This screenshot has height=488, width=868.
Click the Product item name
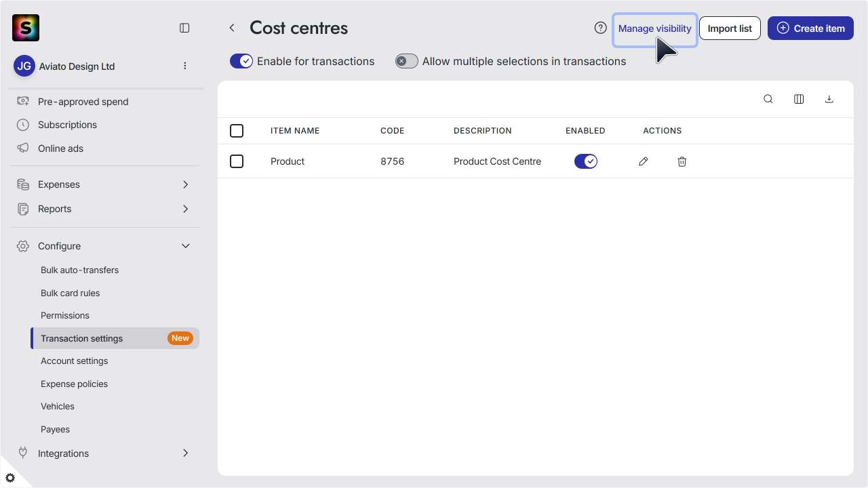[288, 161]
